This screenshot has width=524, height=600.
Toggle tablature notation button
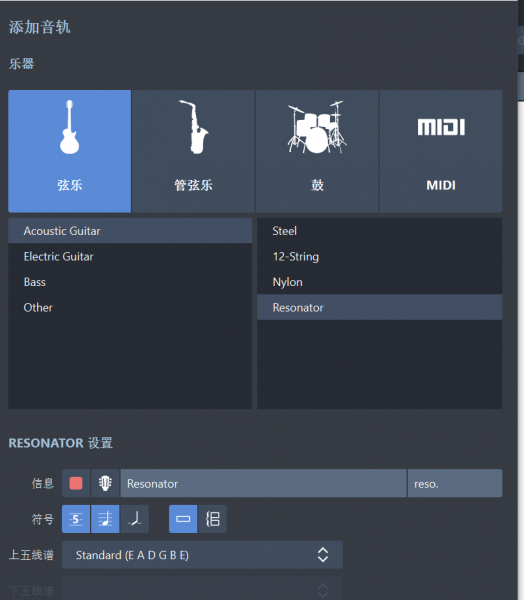coord(76,519)
